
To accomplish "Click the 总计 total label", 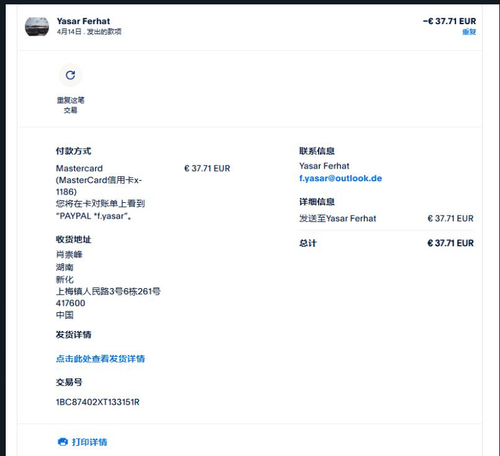I will point(308,243).
